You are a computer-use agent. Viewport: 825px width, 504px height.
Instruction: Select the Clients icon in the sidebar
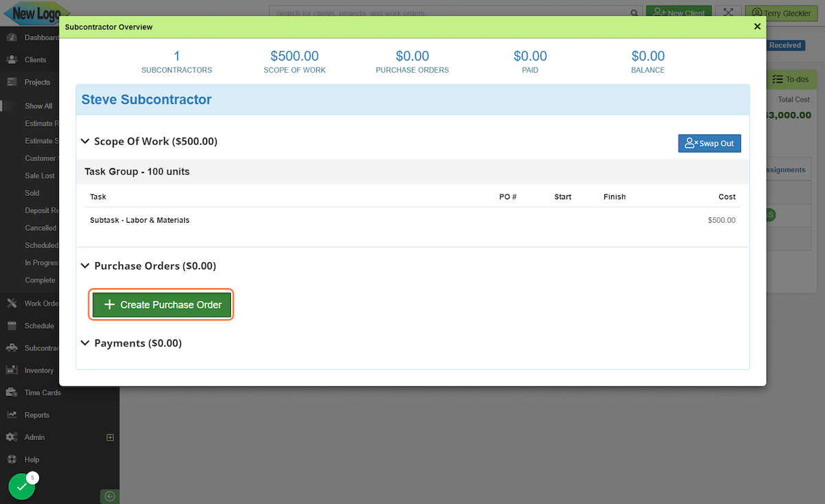click(x=12, y=60)
